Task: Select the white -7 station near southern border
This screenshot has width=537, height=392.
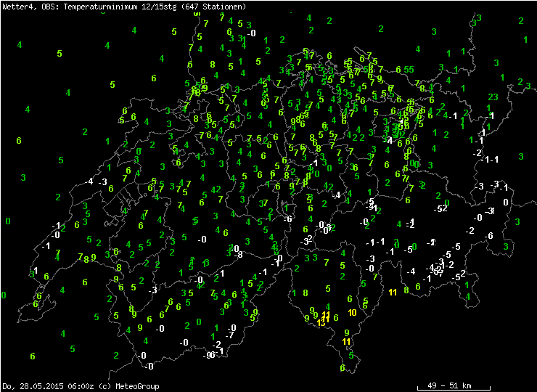Action: [230, 335]
